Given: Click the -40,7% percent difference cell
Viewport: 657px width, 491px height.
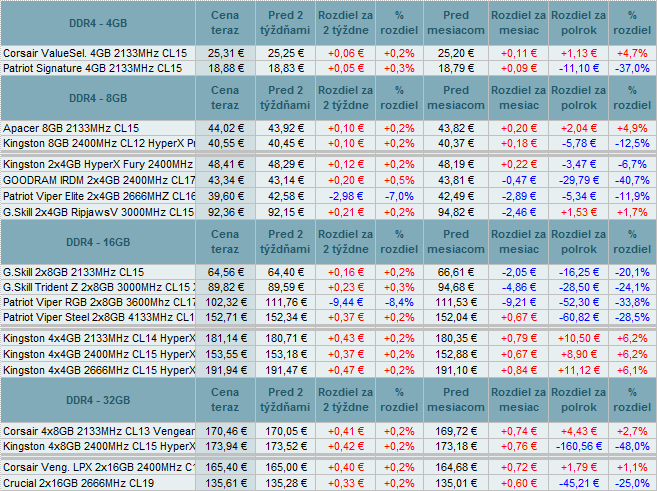Looking at the screenshot, I should click(x=632, y=180).
